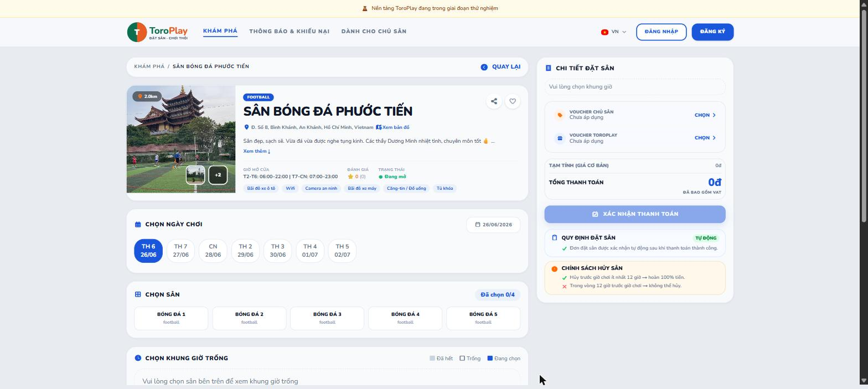Select Bóng Đá 4 field

coord(405,318)
